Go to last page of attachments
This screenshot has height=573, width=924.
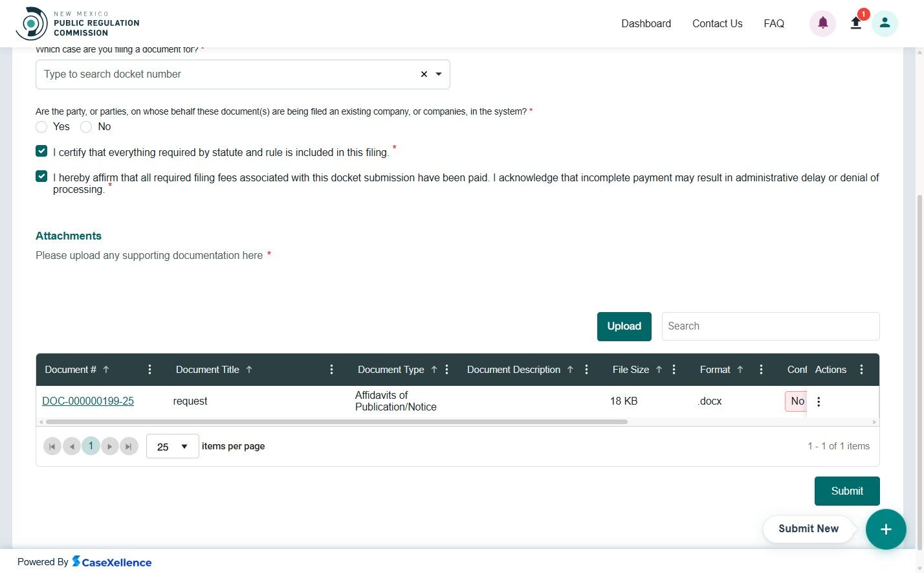pos(129,447)
